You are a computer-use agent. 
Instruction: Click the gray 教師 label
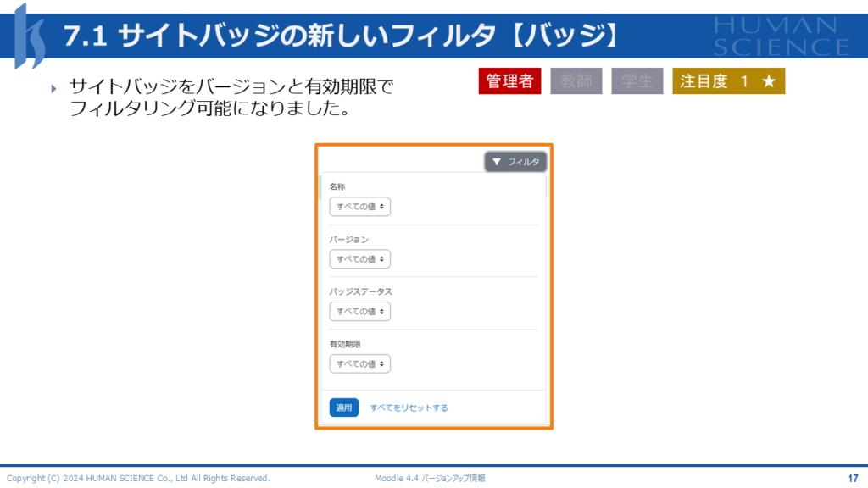576,81
